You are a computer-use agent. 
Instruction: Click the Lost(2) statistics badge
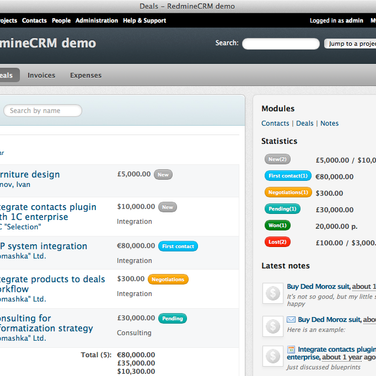278,242
